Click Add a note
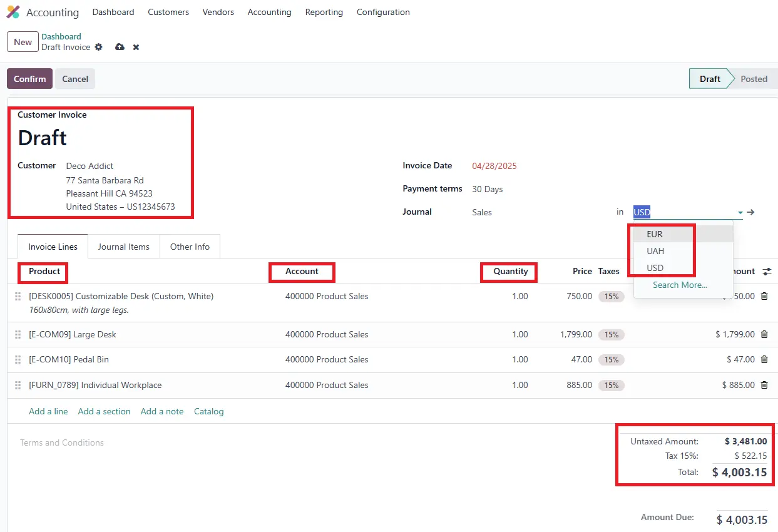778x532 pixels. pyautogui.click(x=162, y=411)
